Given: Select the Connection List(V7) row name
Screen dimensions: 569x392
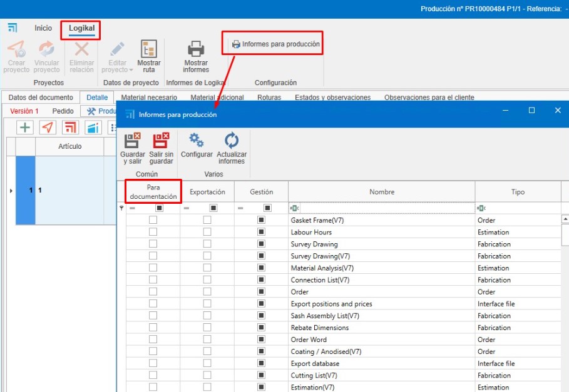Looking at the screenshot, I should click(320, 280).
